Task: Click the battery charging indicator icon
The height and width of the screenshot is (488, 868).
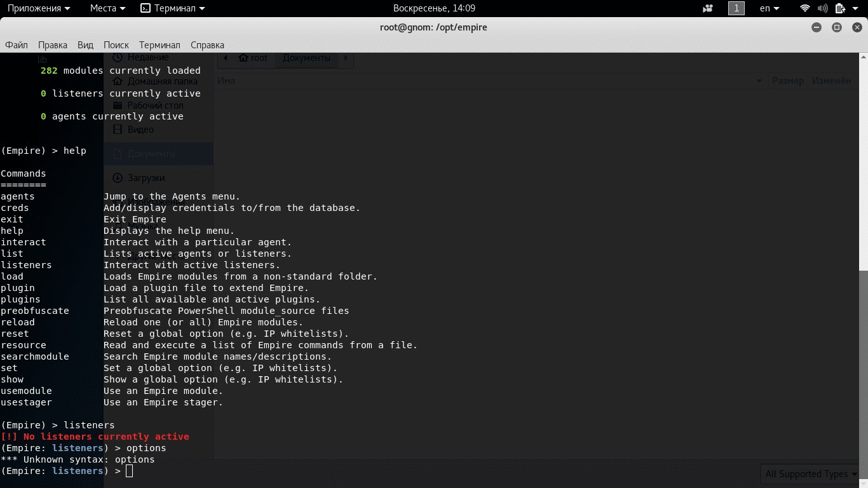Action: coord(840,8)
